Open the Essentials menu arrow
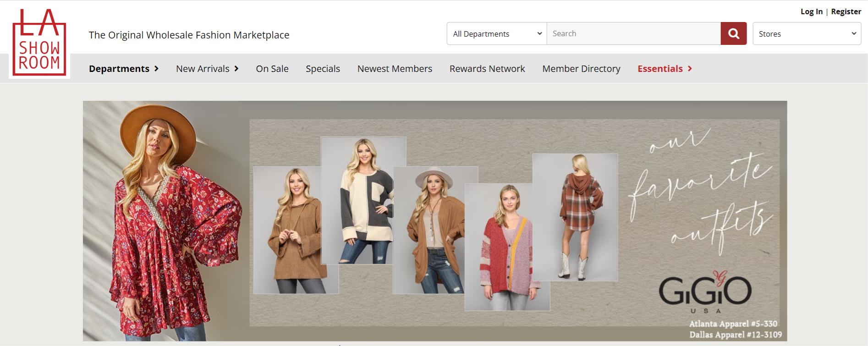This screenshot has width=868, height=346. point(690,69)
